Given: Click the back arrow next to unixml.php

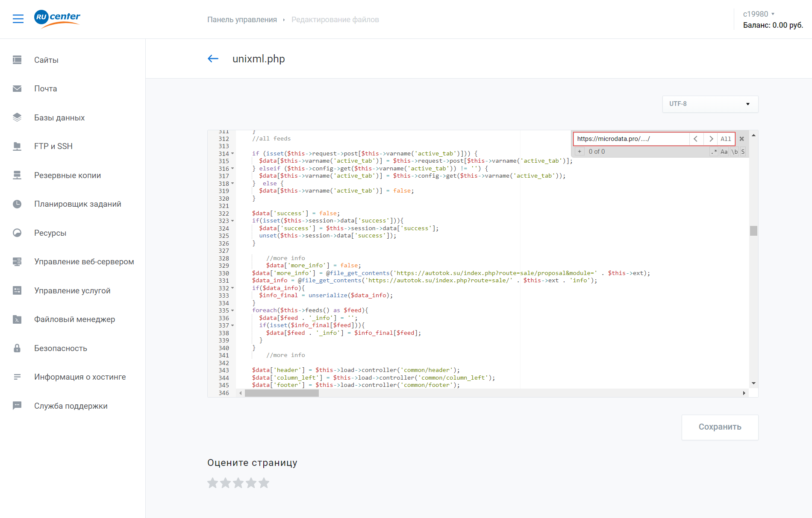Looking at the screenshot, I should pyautogui.click(x=213, y=59).
